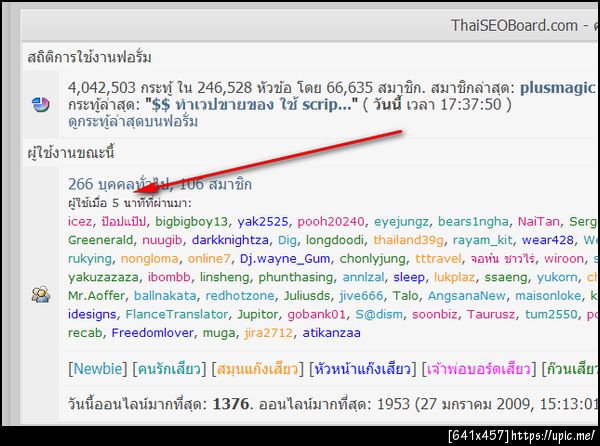Open user wiroon profile
The width and height of the screenshot is (600, 446).
(x=564, y=259)
